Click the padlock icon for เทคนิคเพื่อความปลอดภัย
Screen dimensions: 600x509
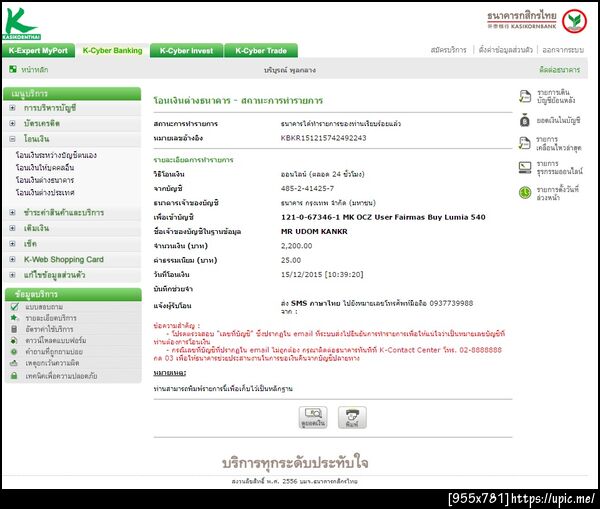pos(14,376)
